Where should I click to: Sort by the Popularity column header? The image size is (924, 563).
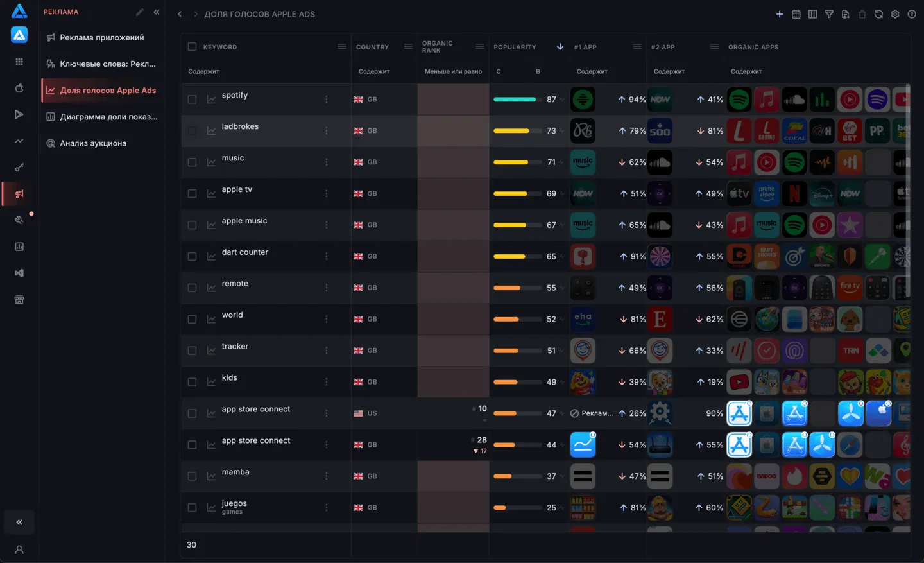pos(515,47)
